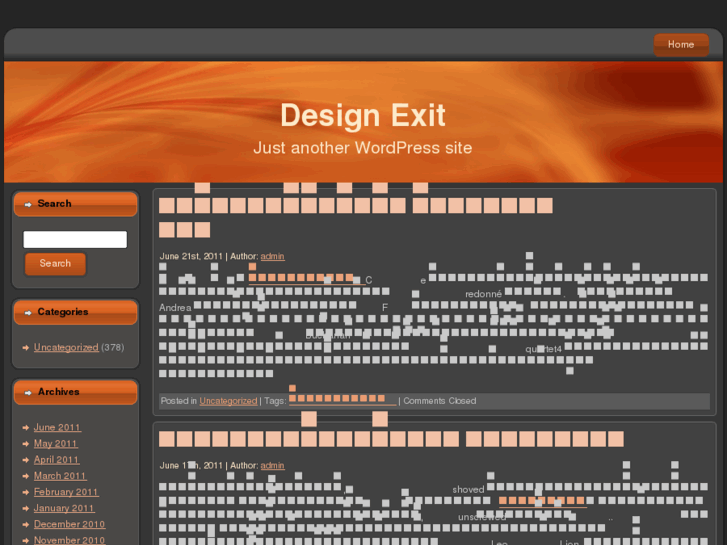This screenshot has width=727, height=545.
Task: Click the 'June 21st, 2011' post date
Action: 191,256
